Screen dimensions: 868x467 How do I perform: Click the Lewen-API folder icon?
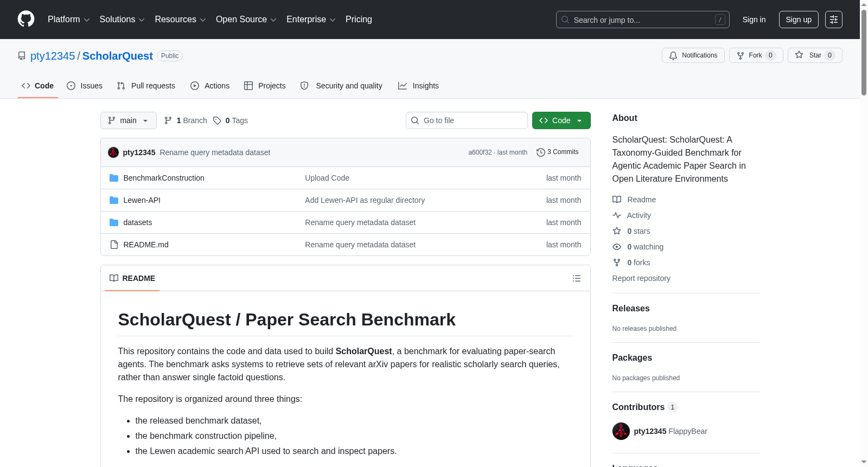(114, 200)
